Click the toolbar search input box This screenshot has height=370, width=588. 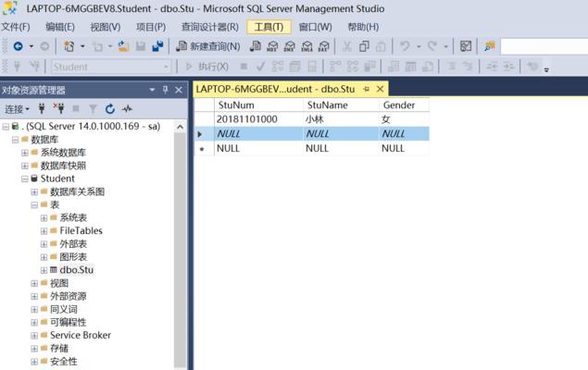point(544,46)
